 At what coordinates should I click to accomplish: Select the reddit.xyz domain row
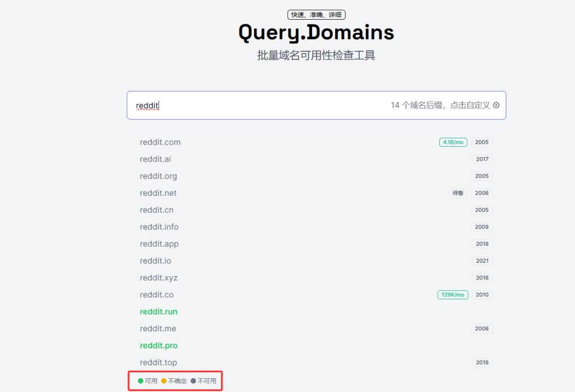click(316, 278)
